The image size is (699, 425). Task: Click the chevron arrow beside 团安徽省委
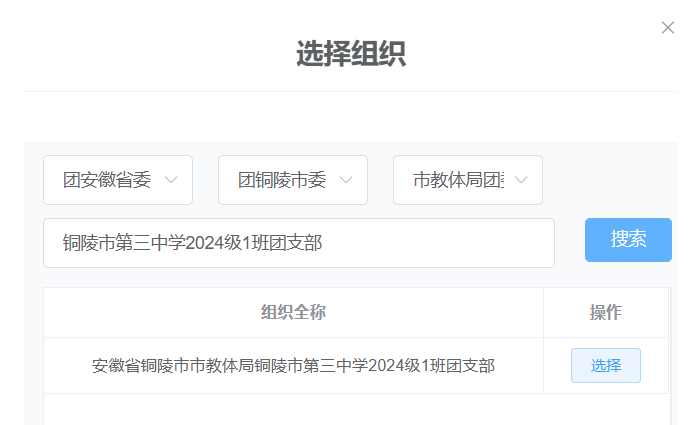coord(171,180)
